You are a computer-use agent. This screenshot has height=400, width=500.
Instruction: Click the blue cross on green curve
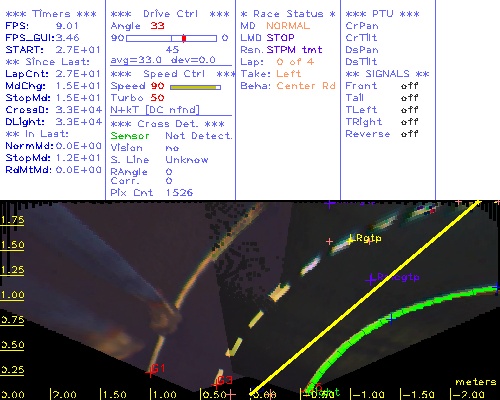coord(391,319)
